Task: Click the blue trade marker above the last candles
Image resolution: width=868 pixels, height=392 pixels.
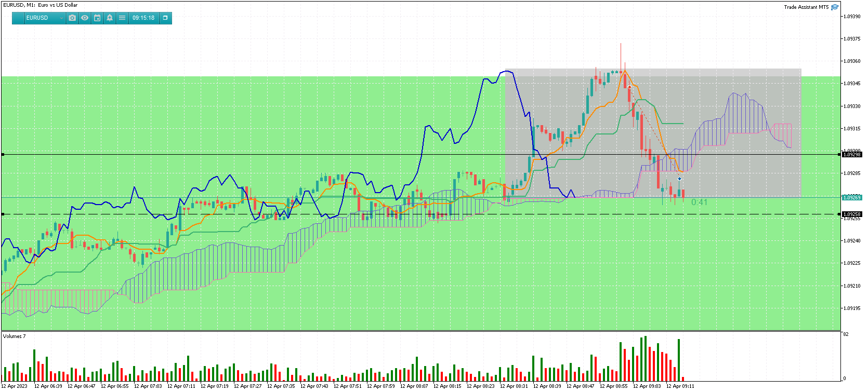Action: point(679,179)
